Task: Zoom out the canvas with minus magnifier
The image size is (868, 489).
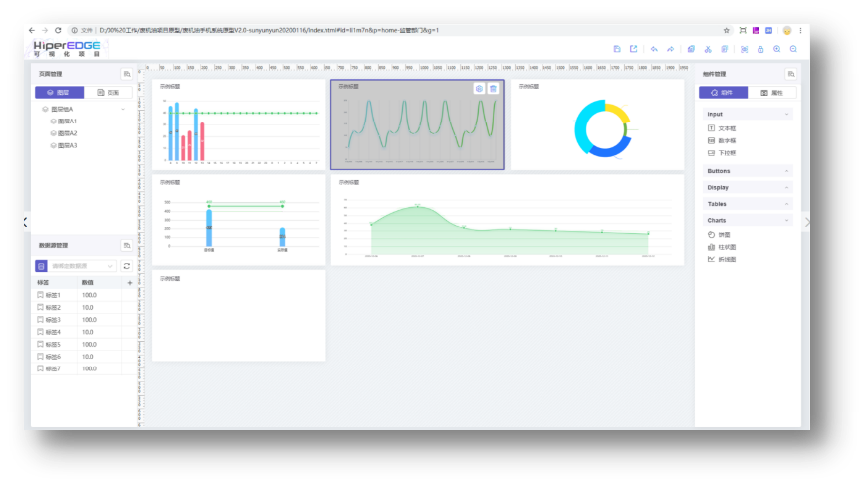Action: pos(793,49)
